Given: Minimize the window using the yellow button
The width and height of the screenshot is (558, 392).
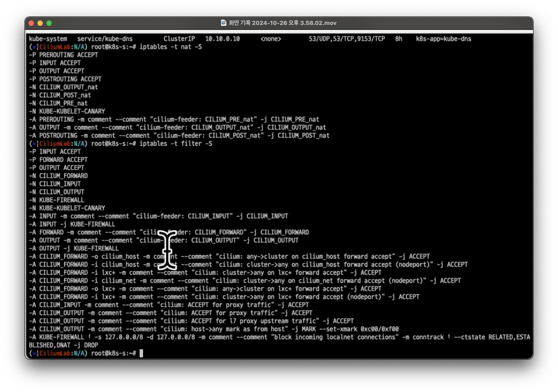Looking at the screenshot, I should (40, 23).
